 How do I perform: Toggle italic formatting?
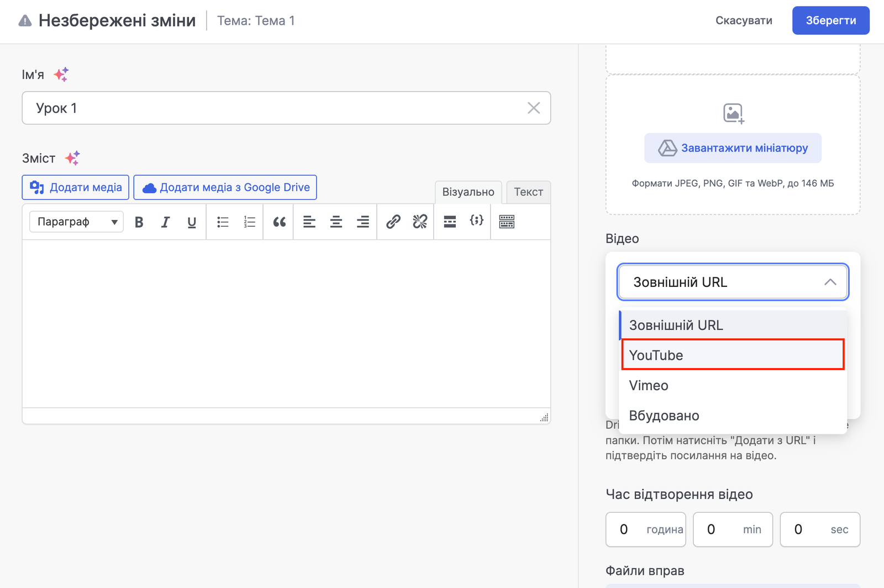165,222
